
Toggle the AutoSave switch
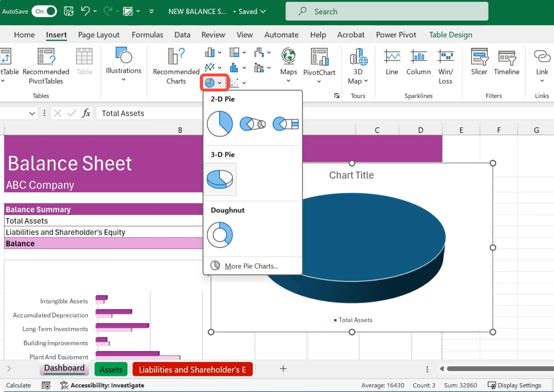(x=44, y=11)
